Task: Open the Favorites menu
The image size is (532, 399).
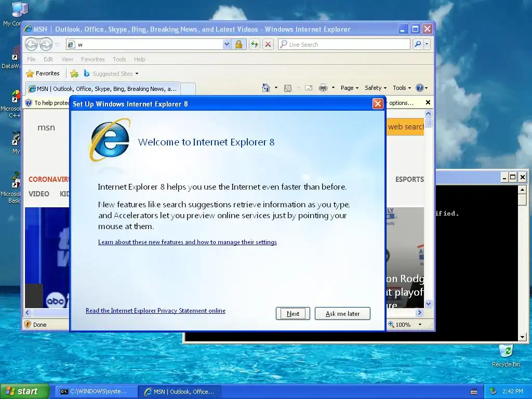Action: 92,59
